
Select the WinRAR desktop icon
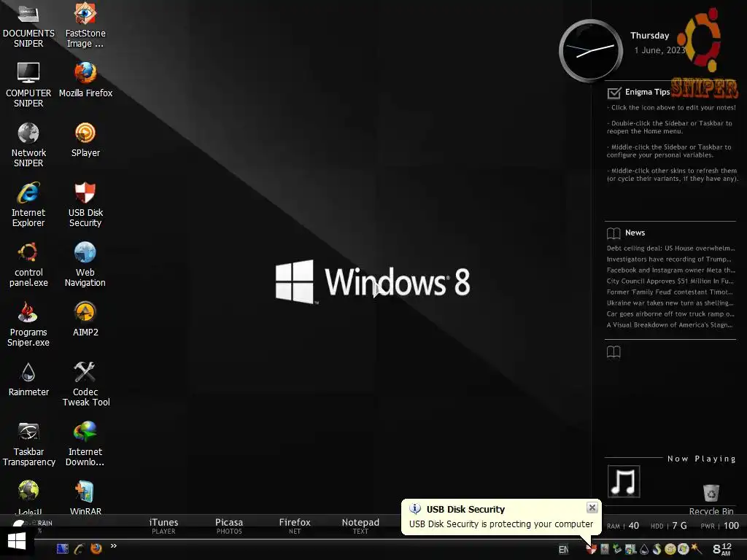point(85,498)
